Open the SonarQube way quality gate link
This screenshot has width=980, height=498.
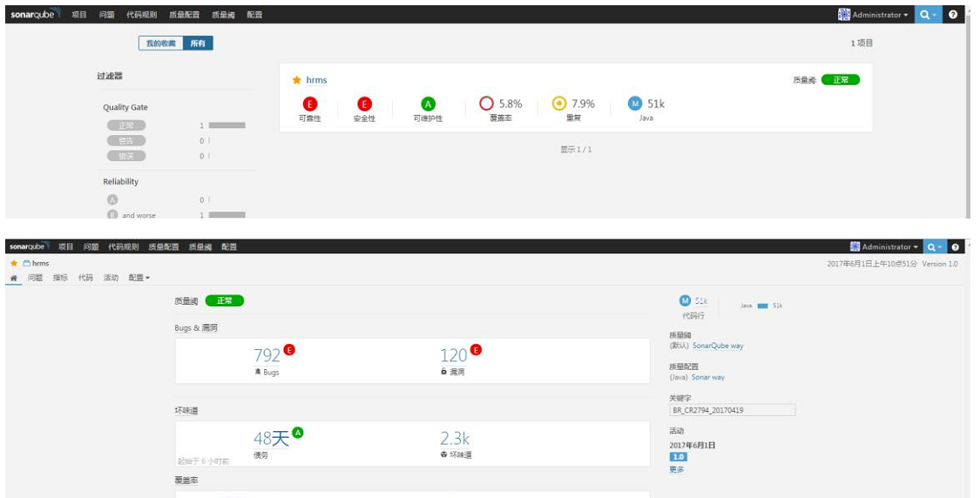718,346
